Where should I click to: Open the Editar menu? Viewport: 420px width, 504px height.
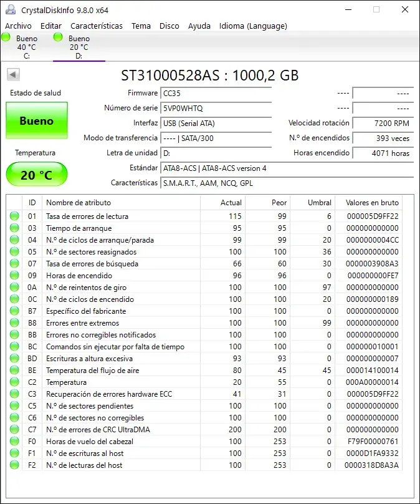point(51,26)
